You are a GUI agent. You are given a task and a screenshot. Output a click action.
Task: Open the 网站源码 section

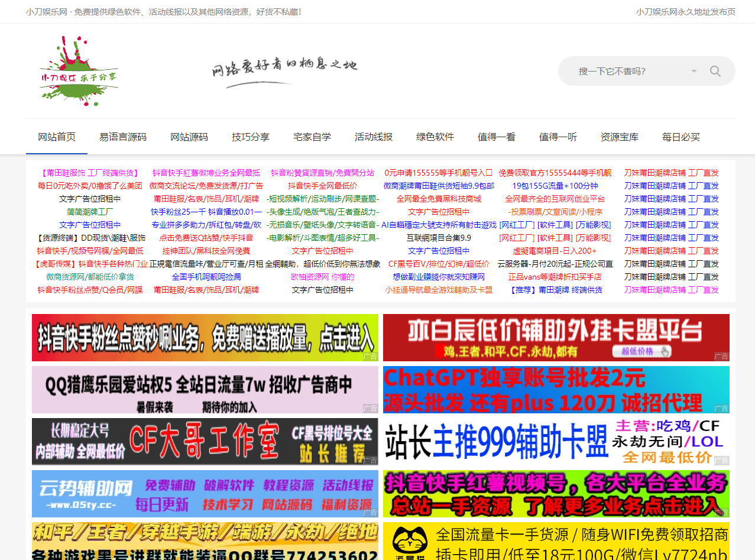tap(189, 137)
